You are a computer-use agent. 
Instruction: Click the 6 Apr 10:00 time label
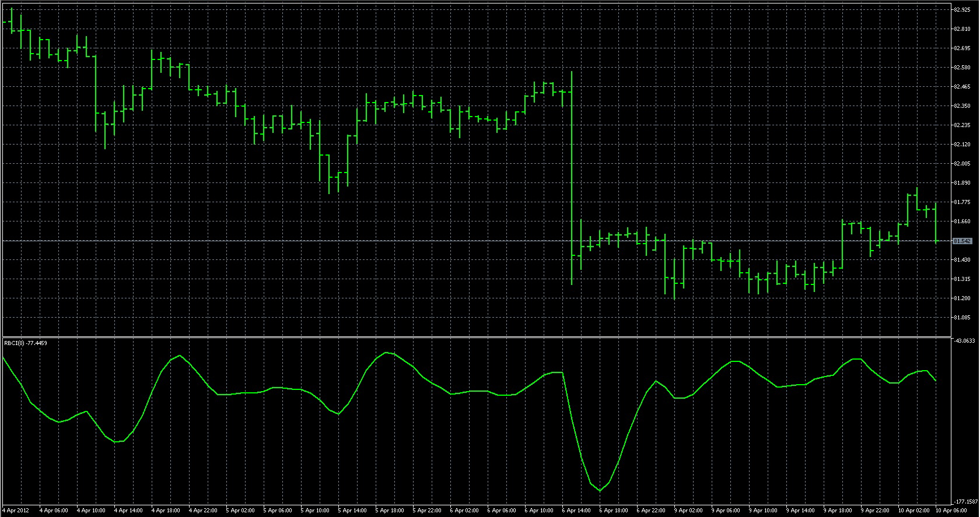(539, 511)
